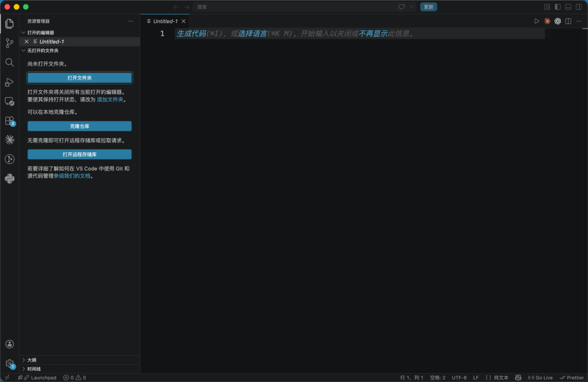Click the 选择语言 link in editor
This screenshot has height=382, width=588.
click(253, 34)
